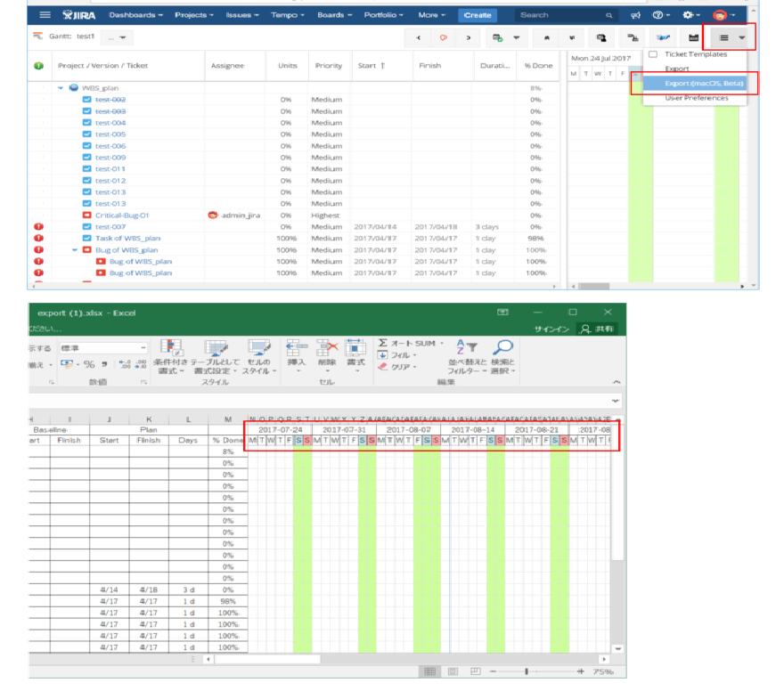
Task: Click the Gantt add-ticket calendar icon
Action: 497,37
